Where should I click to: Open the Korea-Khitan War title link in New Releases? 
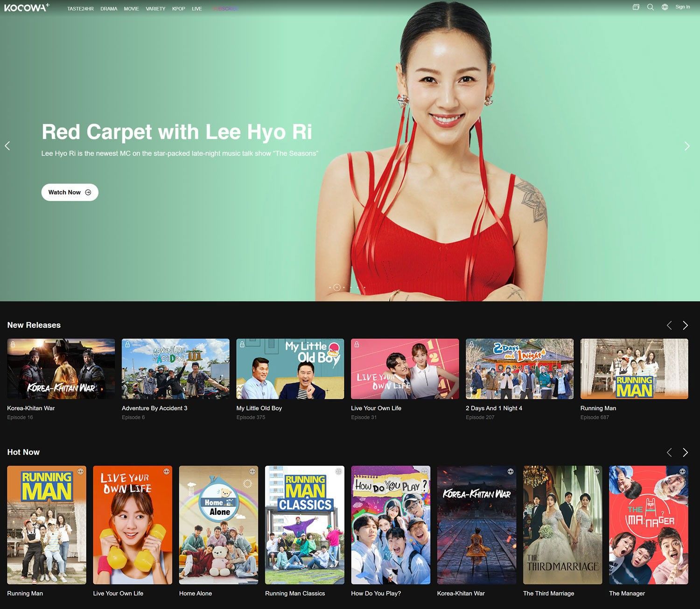[31, 408]
